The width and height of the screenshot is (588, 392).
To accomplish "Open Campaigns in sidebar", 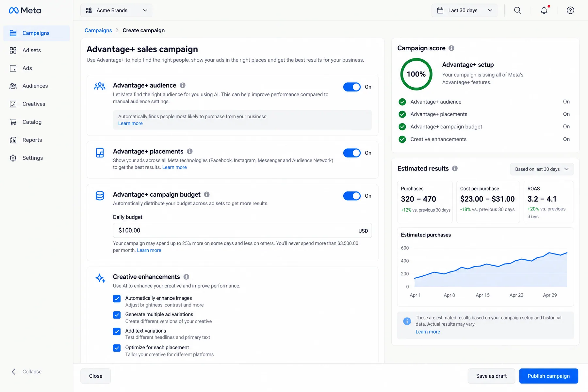I will pos(37,33).
